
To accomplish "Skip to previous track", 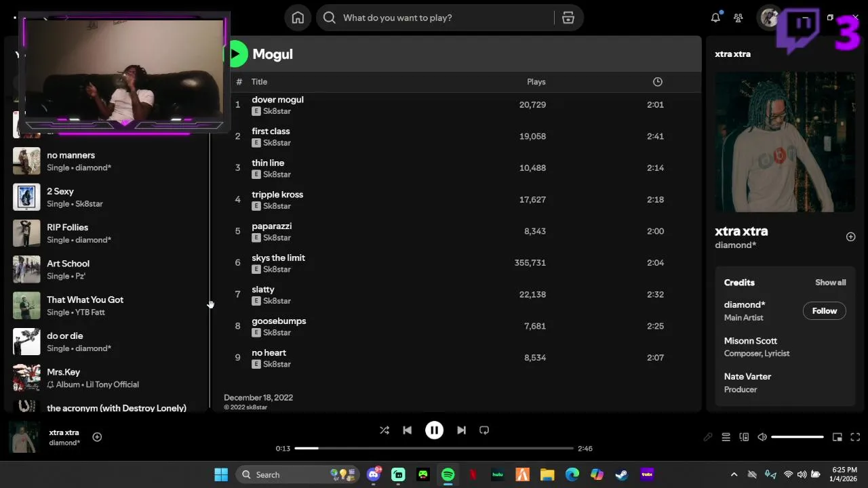I will (407, 430).
